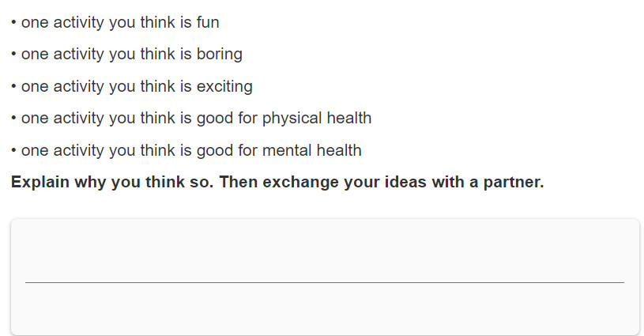Click the bold 'Explain why you think so' instruction

(x=112, y=183)
